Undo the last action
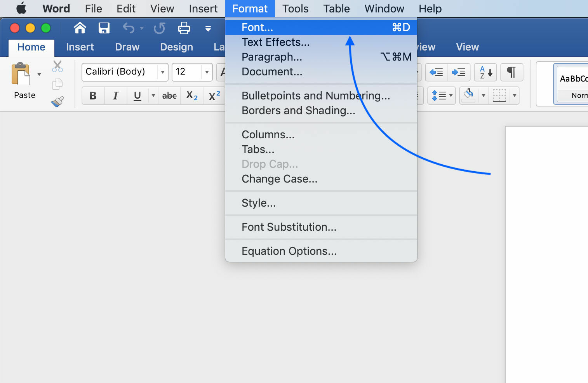The width and height of the screenshot is (588, 383). coord(129,28)
